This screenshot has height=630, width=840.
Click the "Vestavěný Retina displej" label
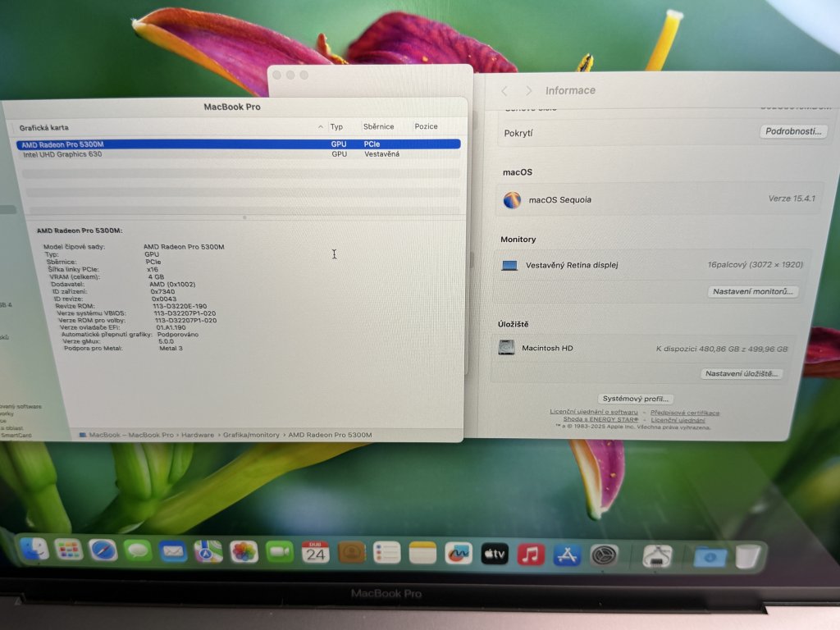click(572, 265)
